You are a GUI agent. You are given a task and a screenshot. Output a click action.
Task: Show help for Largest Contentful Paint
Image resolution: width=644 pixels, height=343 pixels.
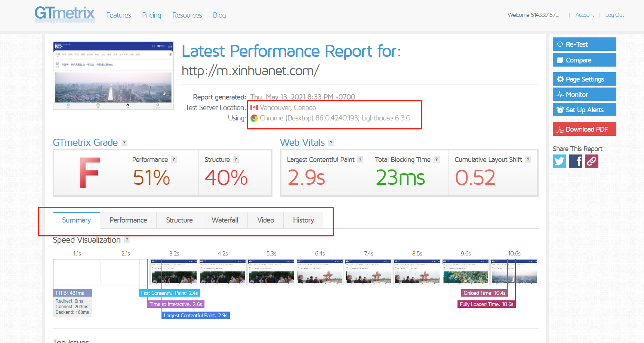(x=360, y=159)
